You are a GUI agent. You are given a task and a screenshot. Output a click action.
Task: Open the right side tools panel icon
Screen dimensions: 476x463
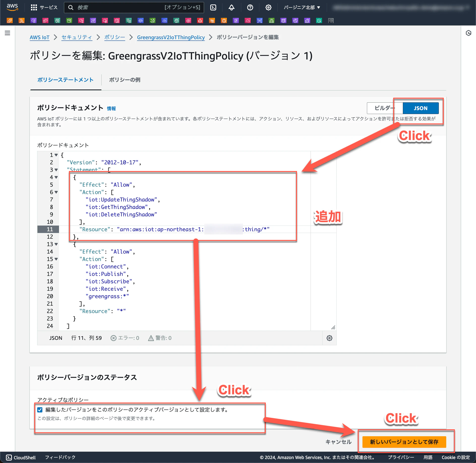pos(468,33)
